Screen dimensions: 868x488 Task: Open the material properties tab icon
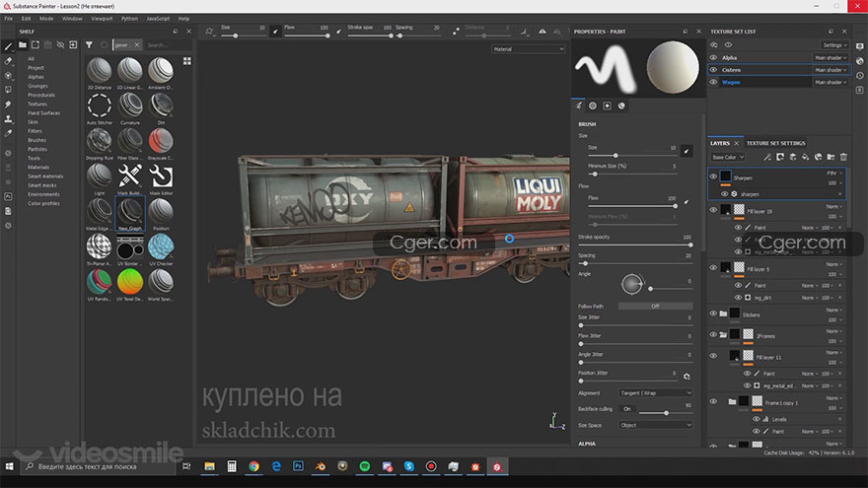tap(621, 105)
